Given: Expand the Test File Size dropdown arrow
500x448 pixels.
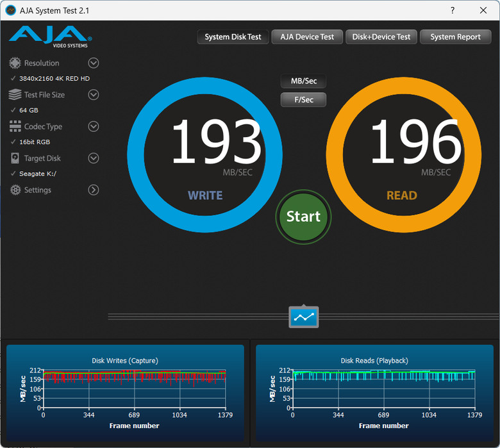Looking at the screenshot, I should 94,95.
